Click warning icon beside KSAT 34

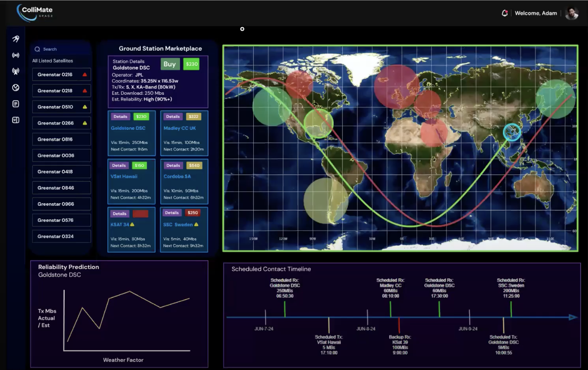132,224
